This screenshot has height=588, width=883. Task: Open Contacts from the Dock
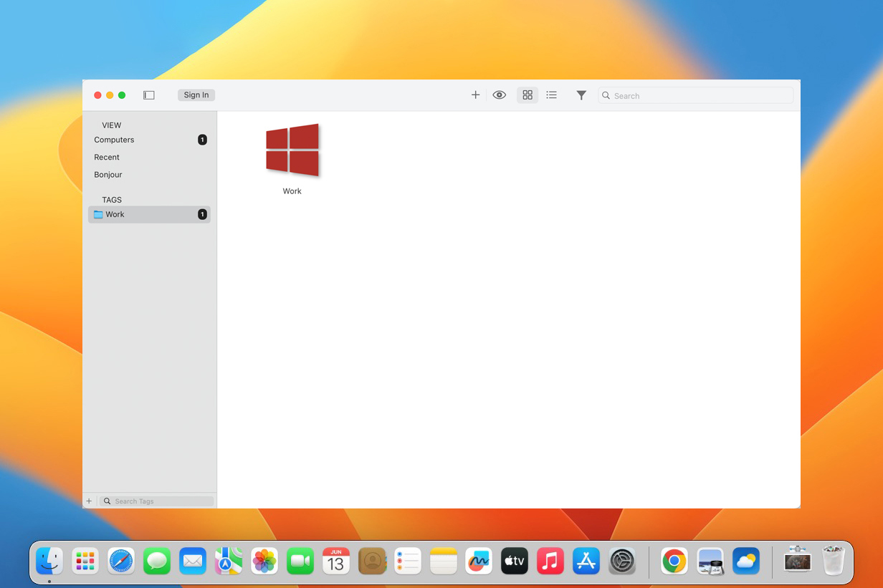[x=372, y=561]
